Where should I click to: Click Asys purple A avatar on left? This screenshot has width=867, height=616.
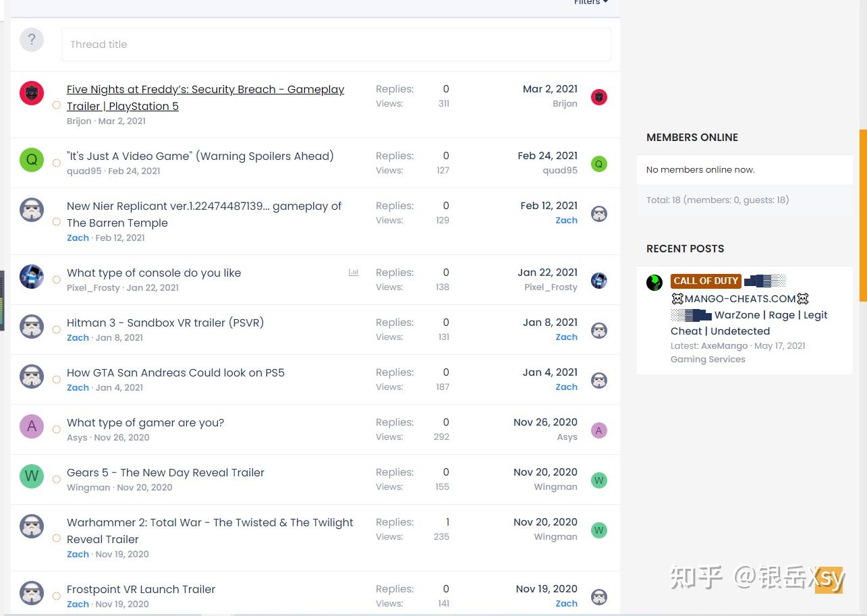coord(32,426)
